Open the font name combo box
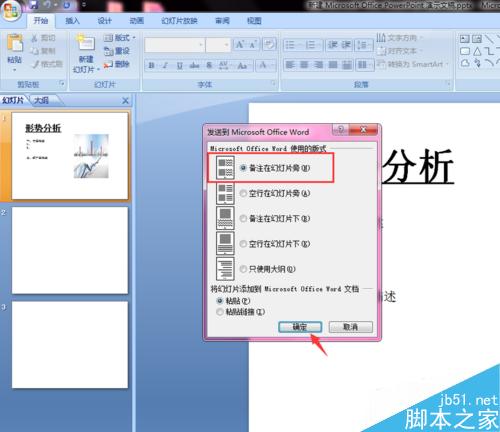The width and height of the screenshot is (500, 432). click(x=175, y=45)
